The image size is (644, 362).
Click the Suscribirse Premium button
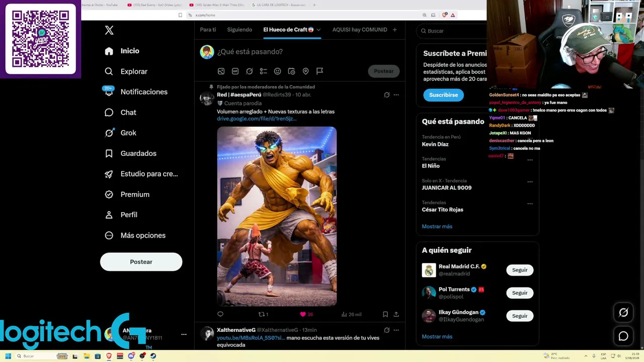coord(443,95)
